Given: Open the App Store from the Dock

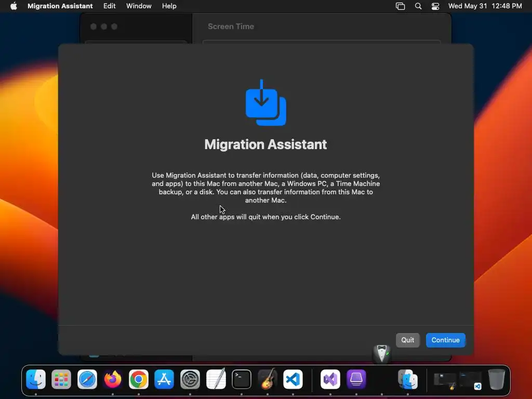Looking at the screenshot, I should coord(164,379).
